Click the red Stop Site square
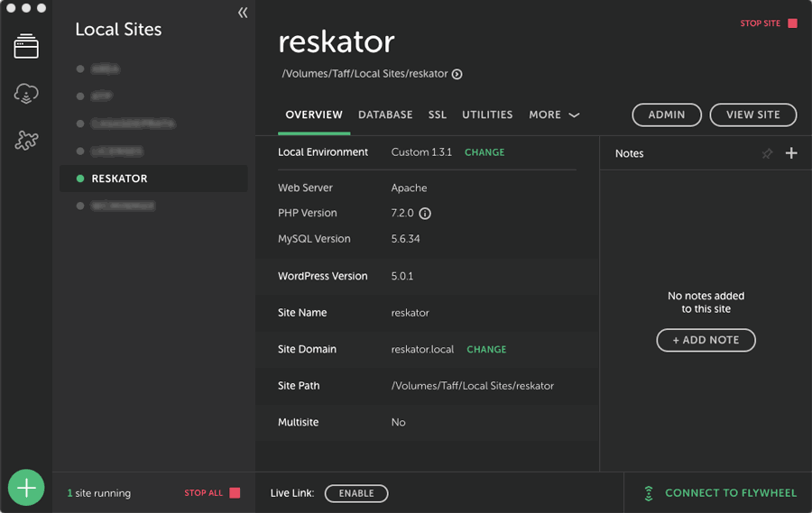The height and width of the screenshot is (513, 812). 792,23
